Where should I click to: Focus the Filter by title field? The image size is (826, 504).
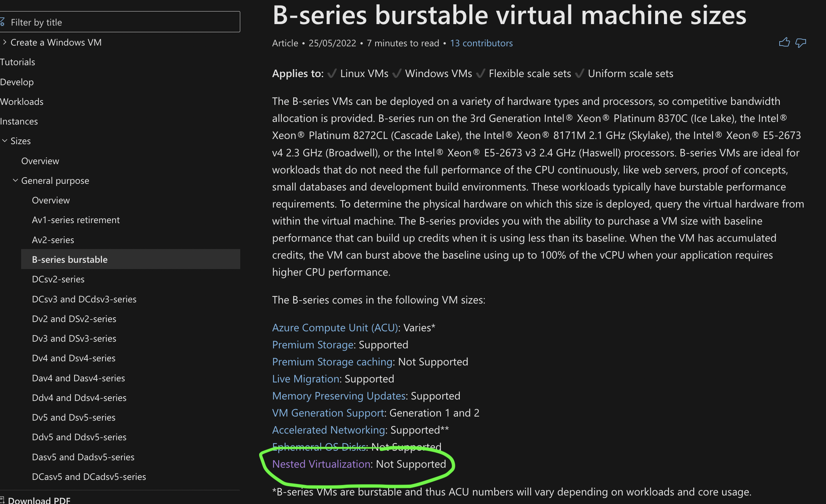click(120, 22)
